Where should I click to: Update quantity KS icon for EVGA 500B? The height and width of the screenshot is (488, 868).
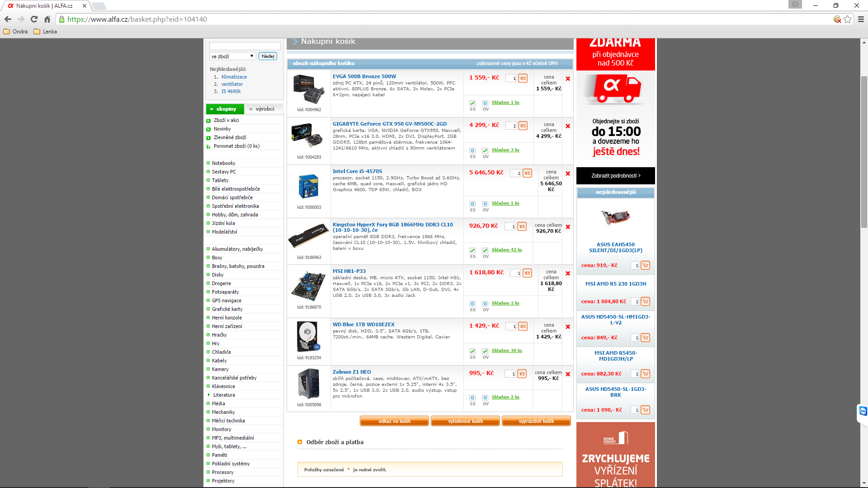(523, 78)
